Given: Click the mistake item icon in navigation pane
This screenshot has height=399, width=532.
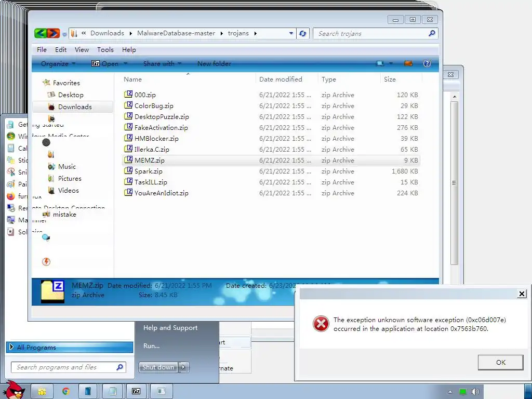Looking at the screenshot, I should 46,214.
